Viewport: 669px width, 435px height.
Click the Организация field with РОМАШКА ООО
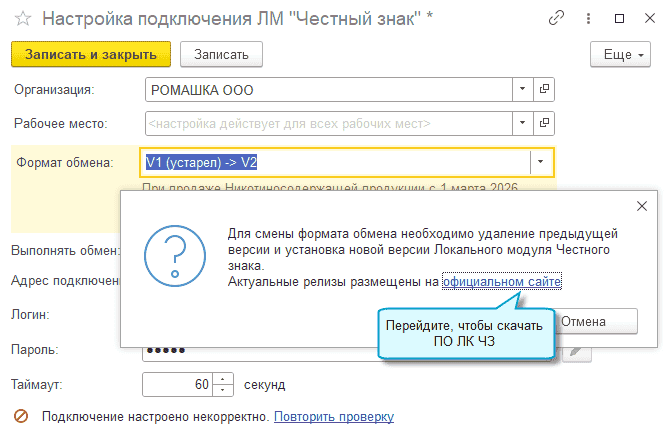(328, 90)
